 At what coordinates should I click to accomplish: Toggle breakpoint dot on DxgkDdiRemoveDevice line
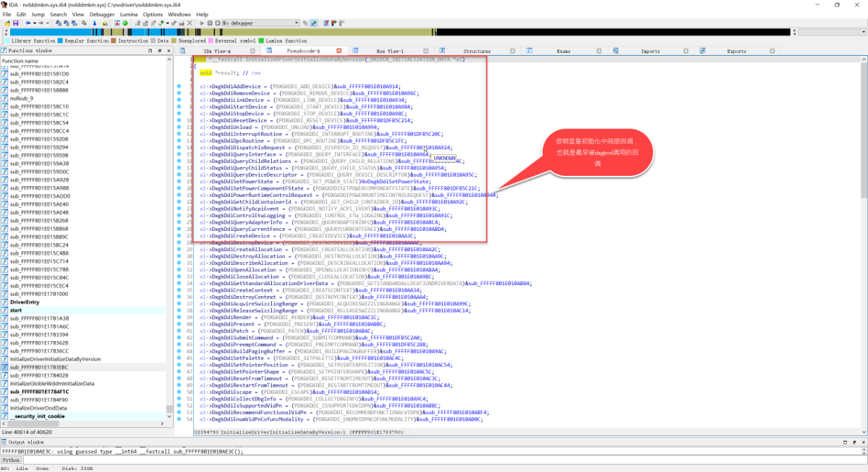pyautogui.click(x=179, y=93)
